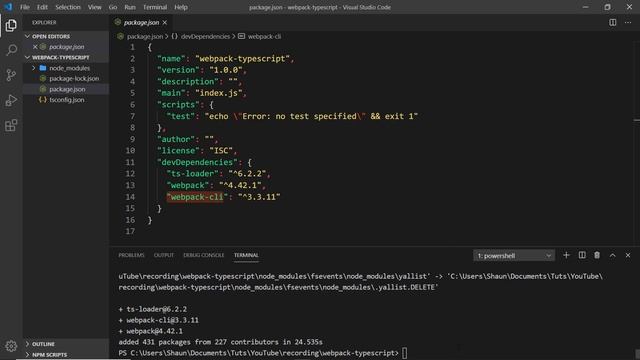Screen dimensions: 640x360
Task: Close the terminal panel
Action: coord(628,255)
